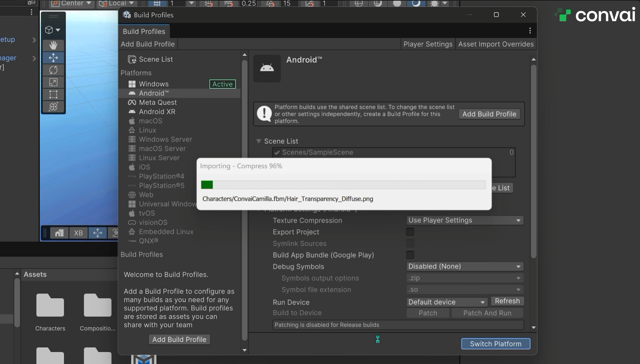Select the Android™ platform in the list

point(179,93)
